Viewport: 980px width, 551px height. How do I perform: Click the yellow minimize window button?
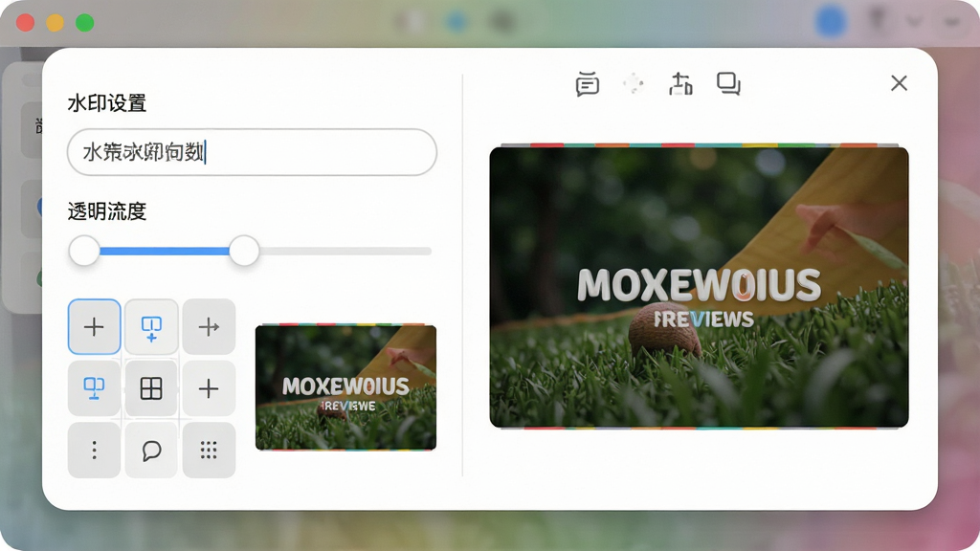click(x=55, y=23)
